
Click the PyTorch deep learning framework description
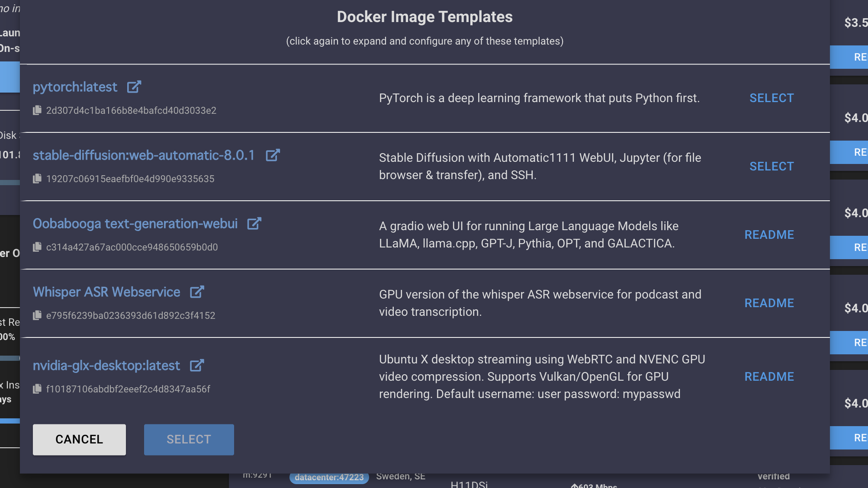pyautogui.click(x=539, y=98)
